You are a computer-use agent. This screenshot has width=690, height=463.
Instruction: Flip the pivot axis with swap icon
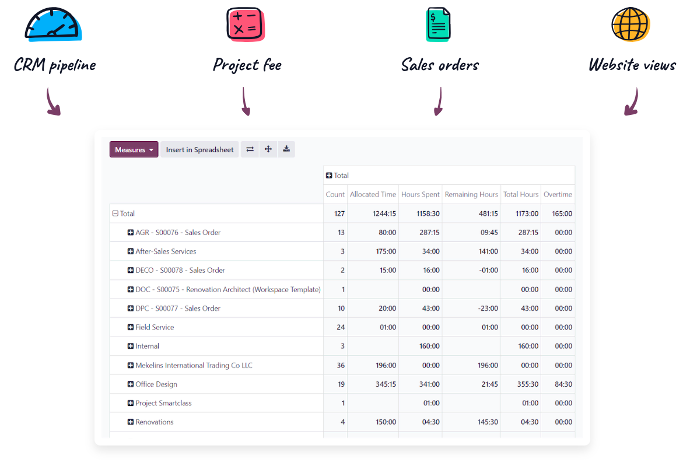pos(250,149)
